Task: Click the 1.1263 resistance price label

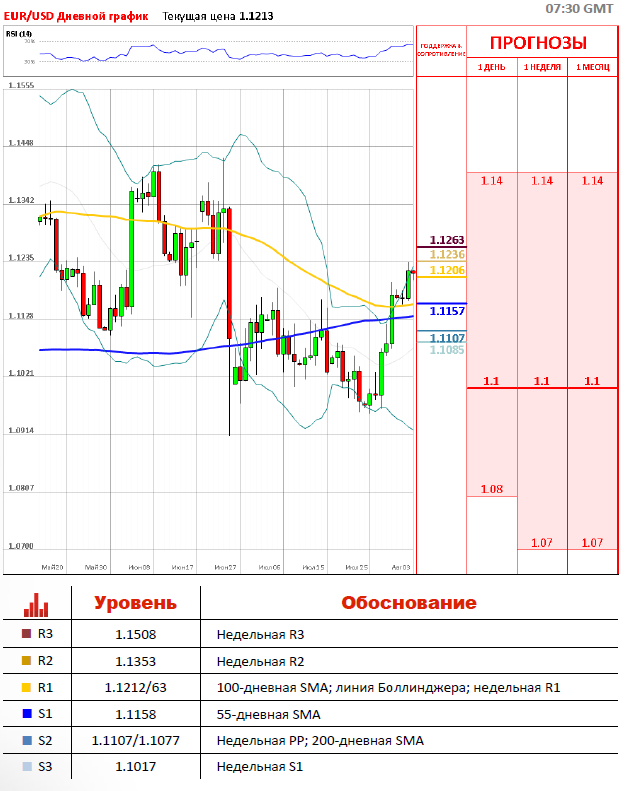Action: 447,240
